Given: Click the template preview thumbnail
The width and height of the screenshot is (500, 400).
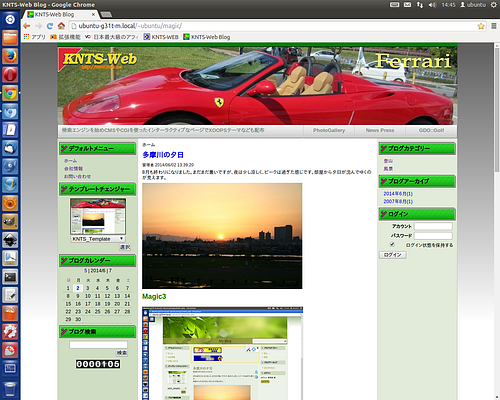Looking at the screenshot, I should pyautogui.click(x=98, y=216).
